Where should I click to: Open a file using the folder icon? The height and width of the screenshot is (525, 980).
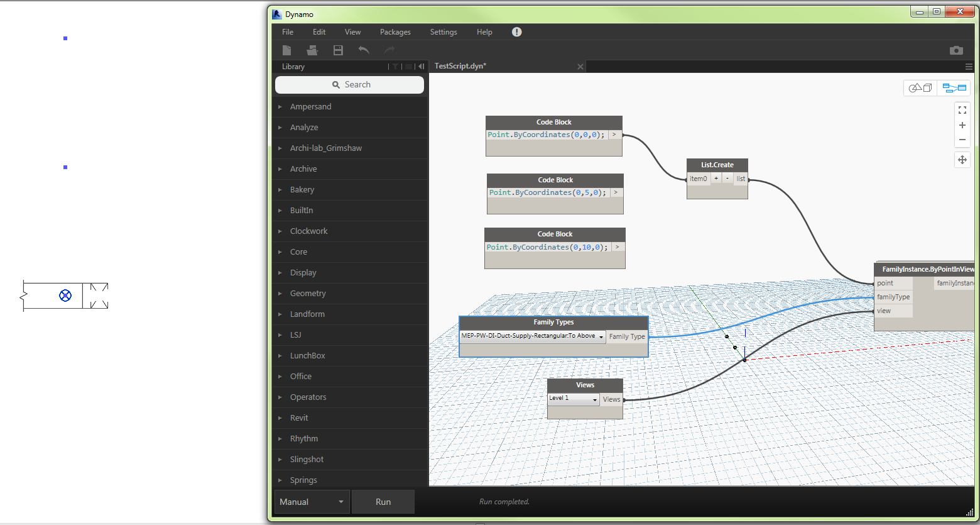pyautogui.click(x=312, y=50)
